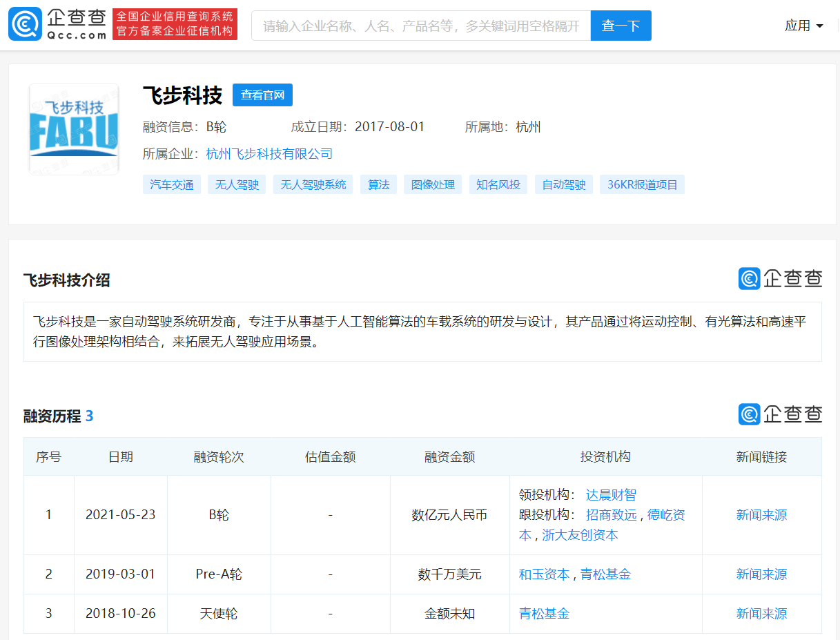Click the 成立日期 2017-08-01 text
Screen dimensions: 840x640
[x=358, y=127]
